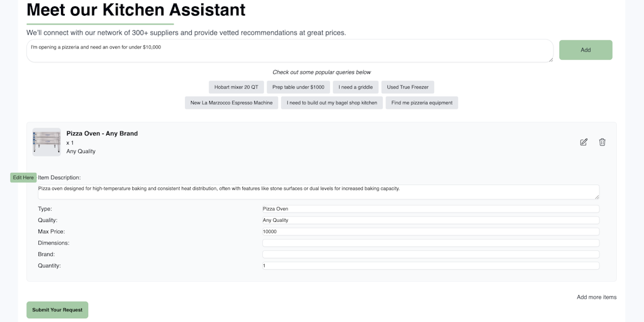Viewport: 644px width, 322px height.
Task: Click the 300+ suppliers description sentence
Action: tap(186, 33)
